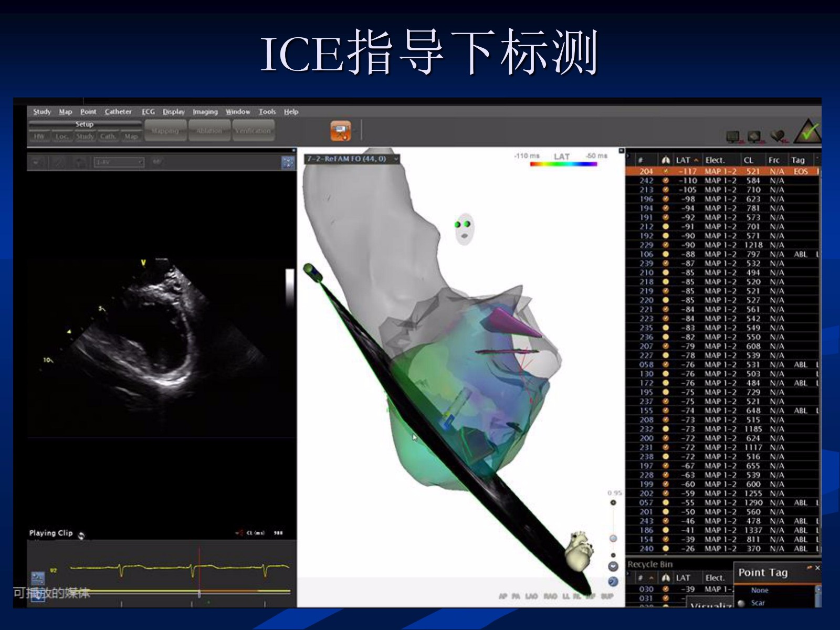This screenshot has height=630, width=840.
Task: Toggle the point icon for row 243
Action: tap(666, 521)
